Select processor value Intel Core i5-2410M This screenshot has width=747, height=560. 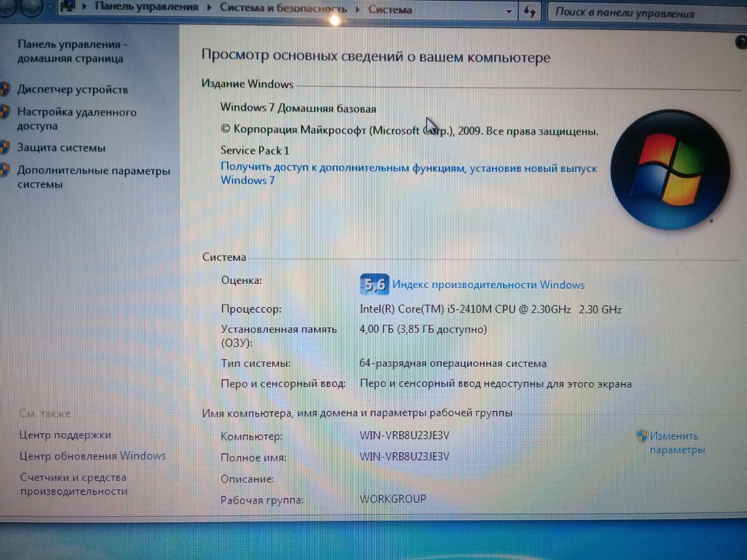(490, 309)
